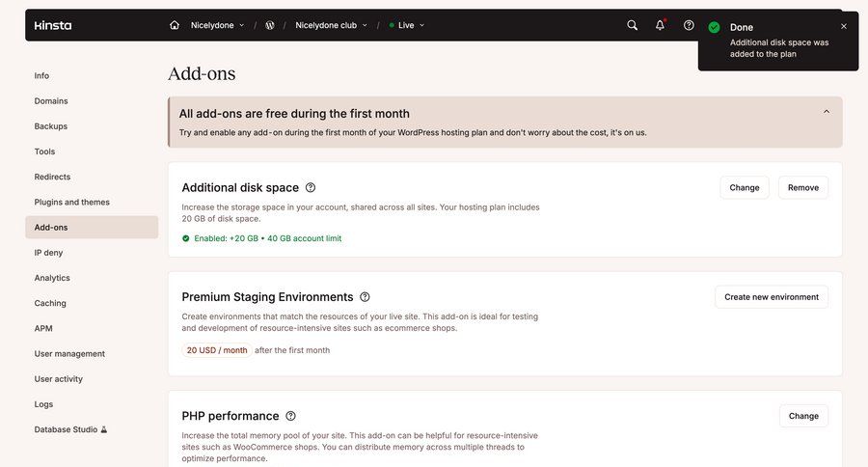Show help for Premium Staging Environments

[365, 297]
